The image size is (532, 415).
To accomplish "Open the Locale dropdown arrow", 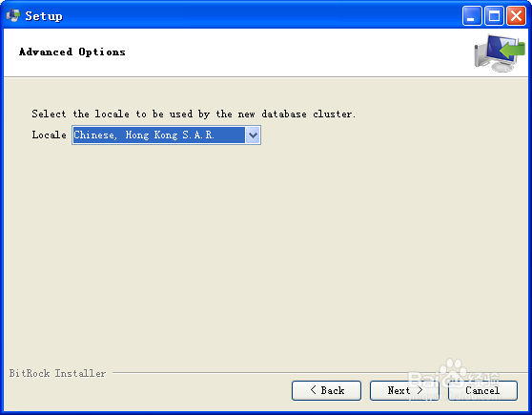I will [253, 135].
